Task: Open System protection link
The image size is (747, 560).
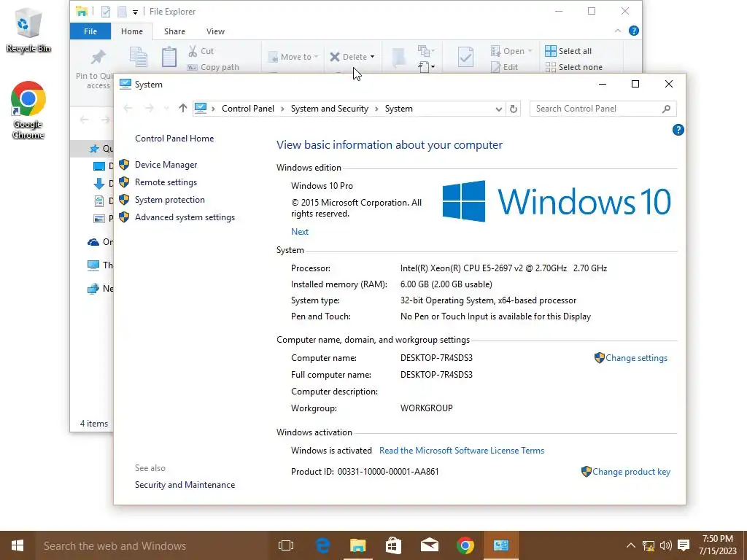Action: (169, 200)
